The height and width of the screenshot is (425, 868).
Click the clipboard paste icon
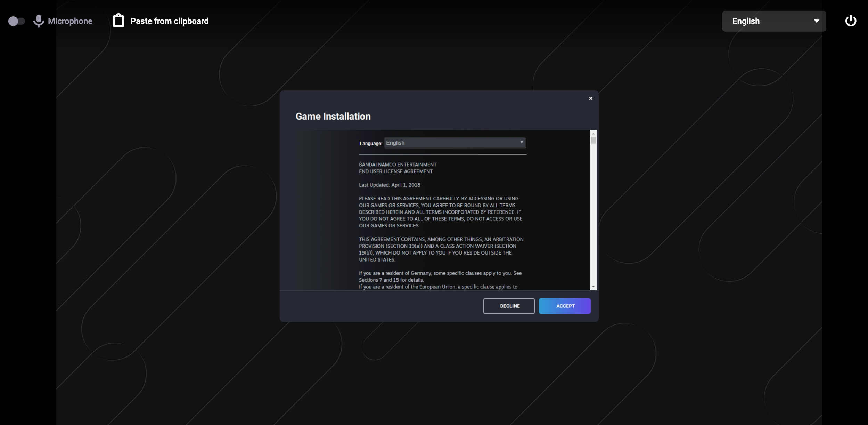[x=118, y=21]
